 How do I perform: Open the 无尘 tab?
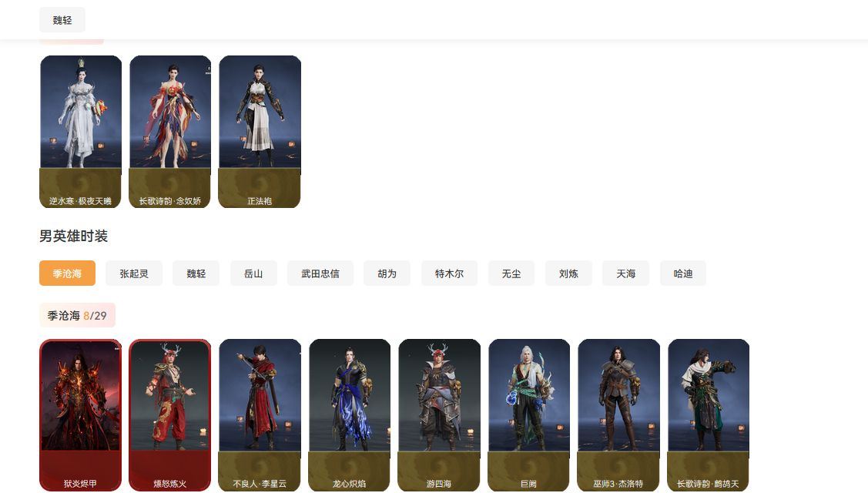(511, 273)
